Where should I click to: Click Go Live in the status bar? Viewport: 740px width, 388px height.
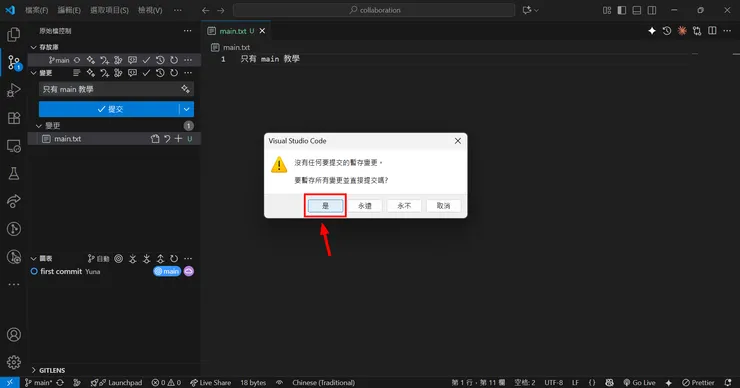click(639, 383)
